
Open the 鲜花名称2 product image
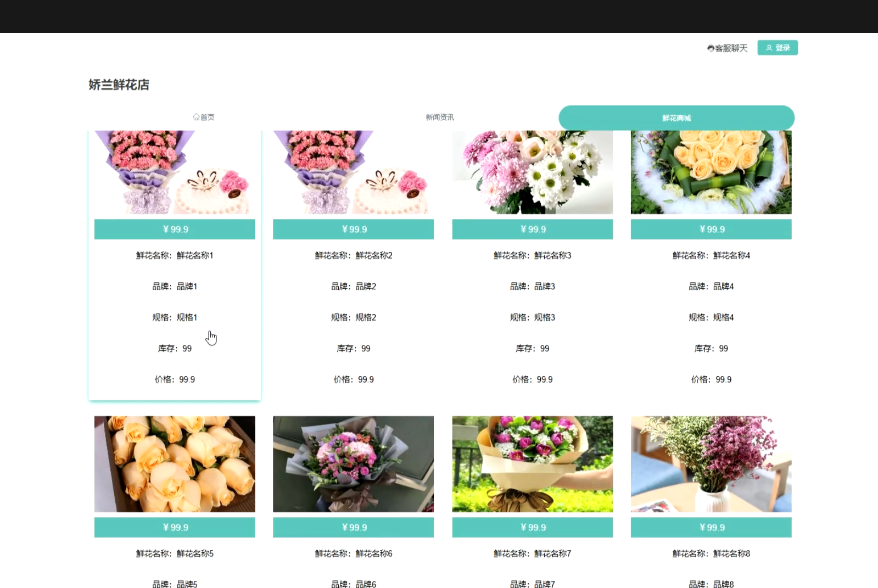pos(353,172)
